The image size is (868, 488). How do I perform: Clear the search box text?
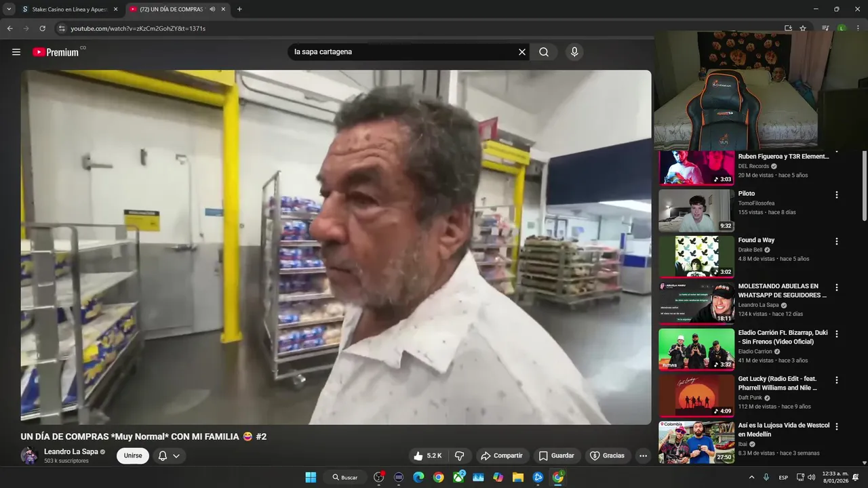[522, 52]
